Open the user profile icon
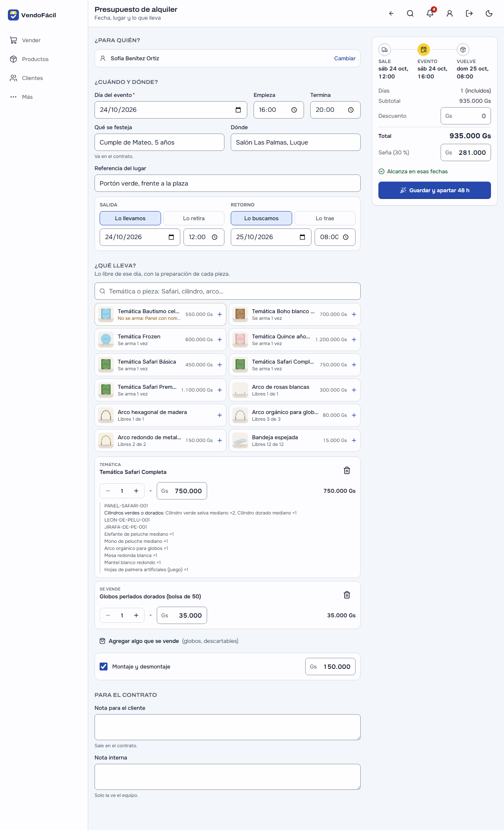This screenshot has height=830, width=504. pos(450,13)
